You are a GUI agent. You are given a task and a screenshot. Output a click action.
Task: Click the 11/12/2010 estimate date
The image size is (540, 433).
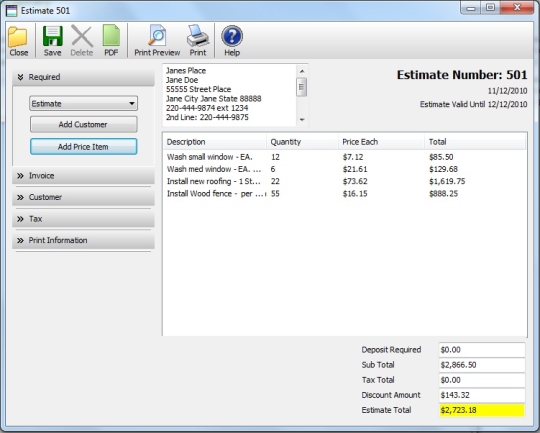(x=507, y=91)
